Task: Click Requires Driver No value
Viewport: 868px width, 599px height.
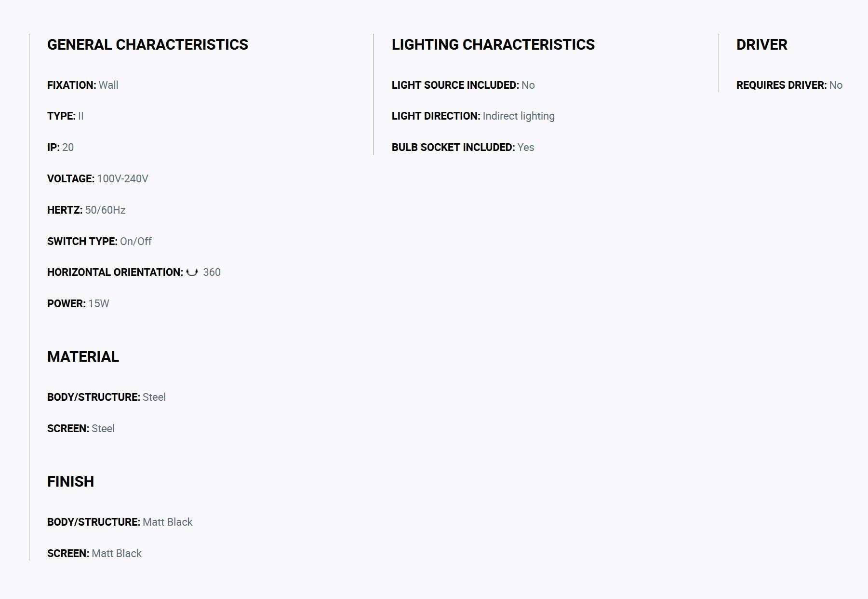Action: point(836,85)
